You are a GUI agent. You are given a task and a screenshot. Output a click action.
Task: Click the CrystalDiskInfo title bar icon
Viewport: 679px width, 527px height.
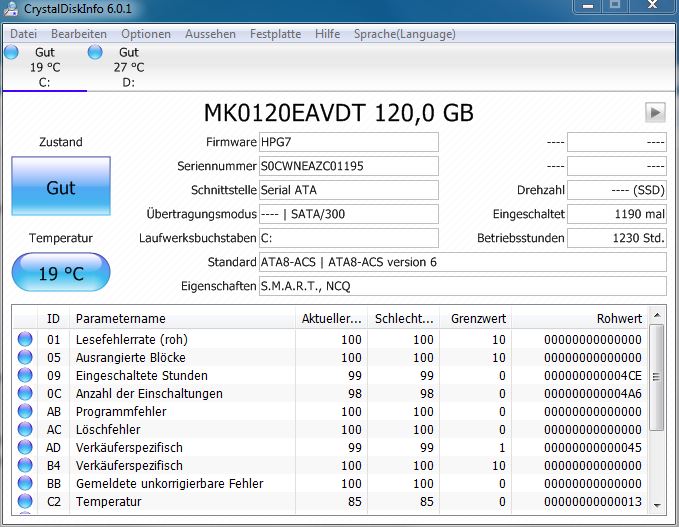click(10, 9)
